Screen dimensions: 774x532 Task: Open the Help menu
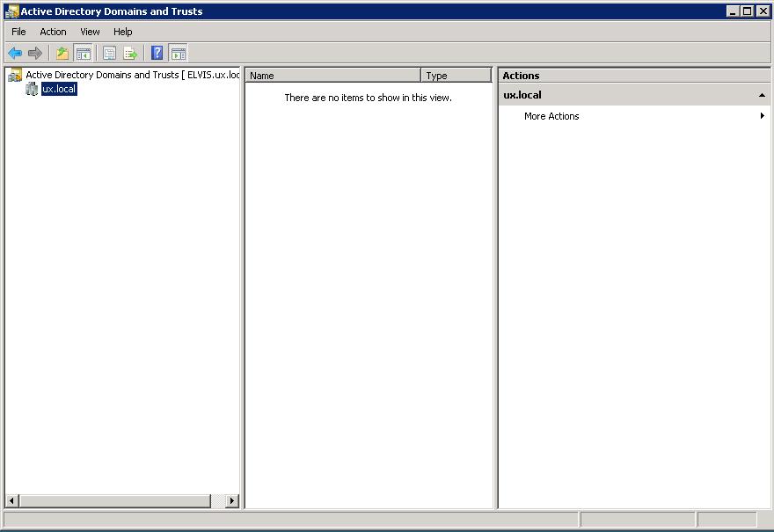click(x=123, y=32)
